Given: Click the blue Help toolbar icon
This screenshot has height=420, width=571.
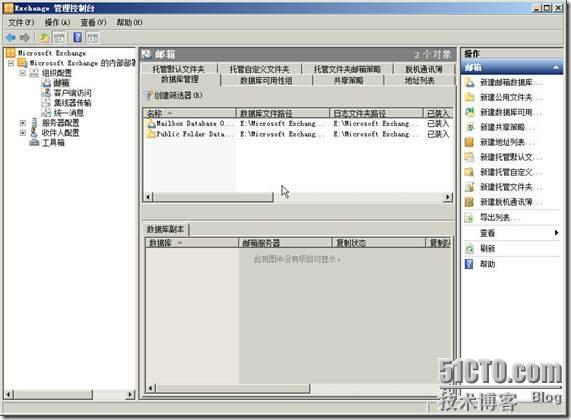Looking at the screenshot, I should pos(78,37).
